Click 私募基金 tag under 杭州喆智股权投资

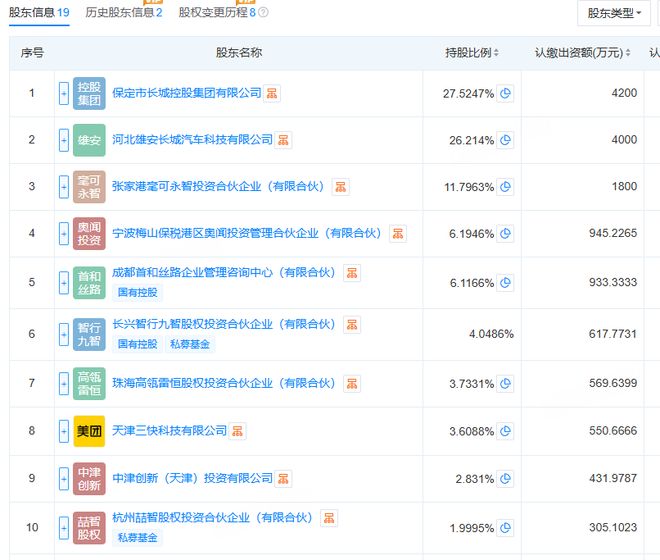tap(138, 538)
